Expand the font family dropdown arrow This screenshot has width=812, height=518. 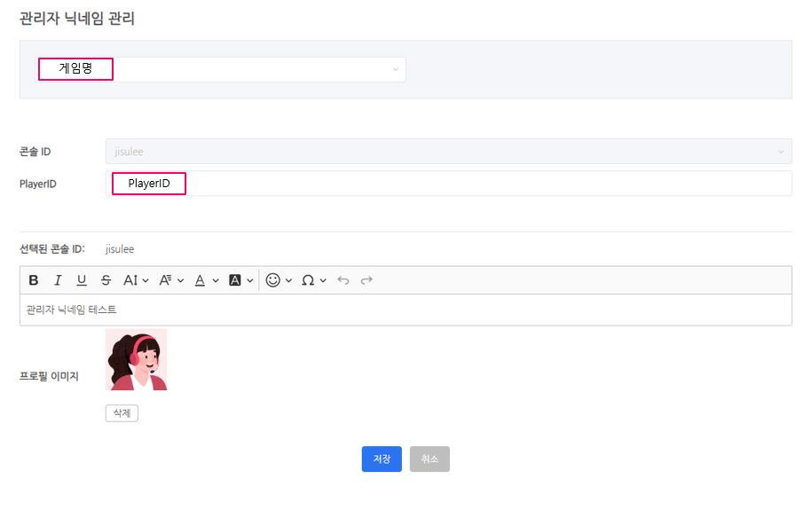[181, 281]
